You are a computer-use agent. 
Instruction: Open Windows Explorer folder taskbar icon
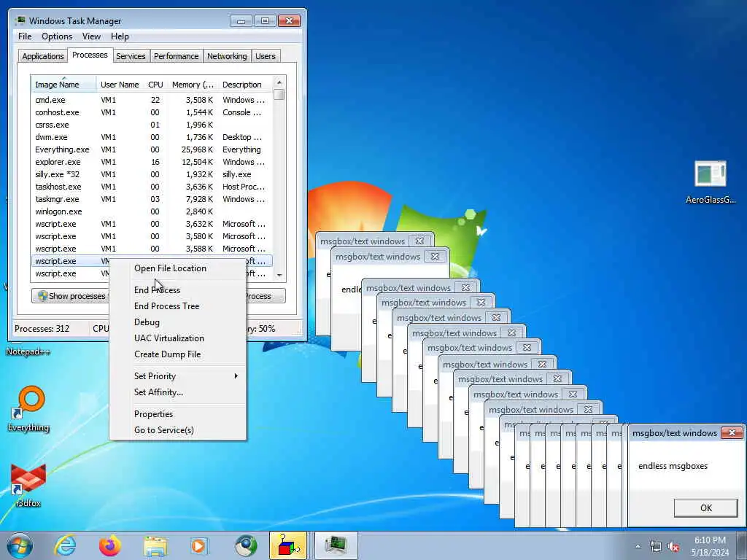[155, 545]
